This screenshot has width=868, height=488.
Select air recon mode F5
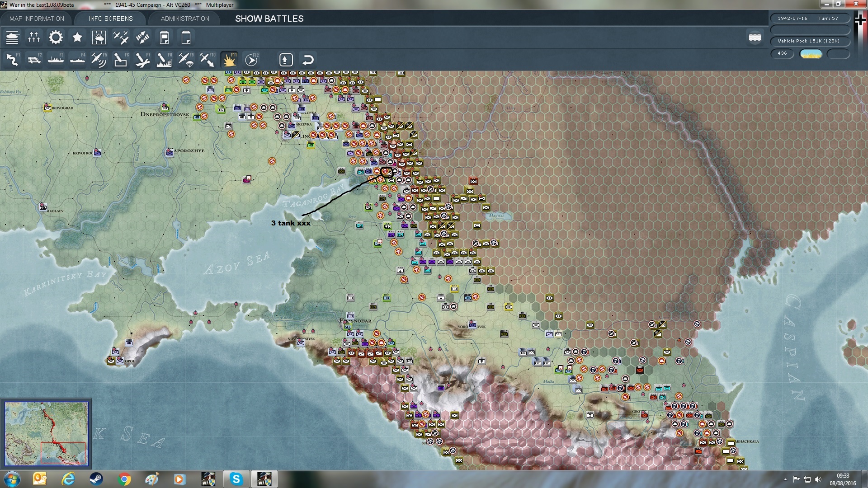99,60
